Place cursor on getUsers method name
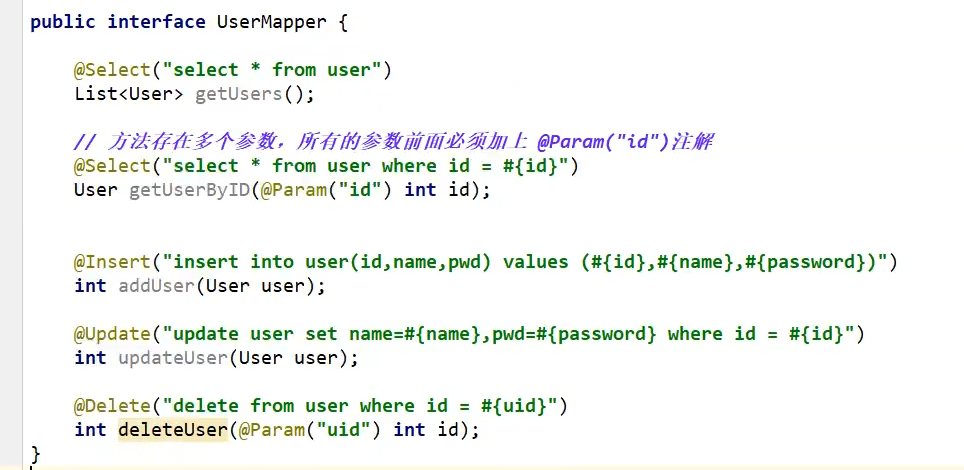The width and height of the screenshot is (964, 470). coord(239,95)
